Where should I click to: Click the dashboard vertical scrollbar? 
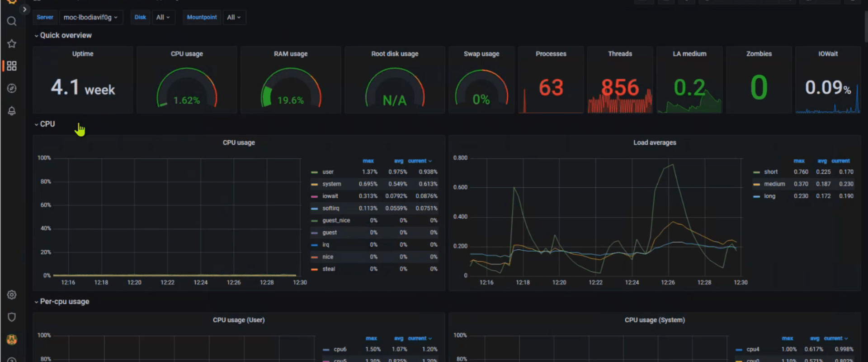click(x=865, y=26)
